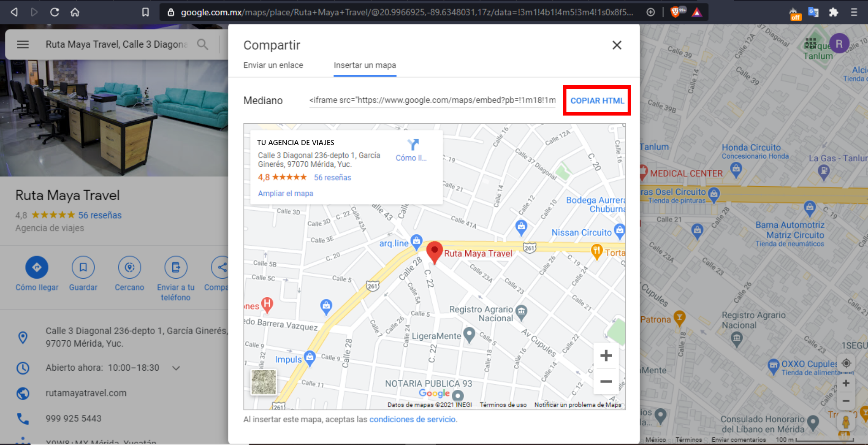Click the address bar URL
Viewport: 868px width, 445px height.
(407, 12)
